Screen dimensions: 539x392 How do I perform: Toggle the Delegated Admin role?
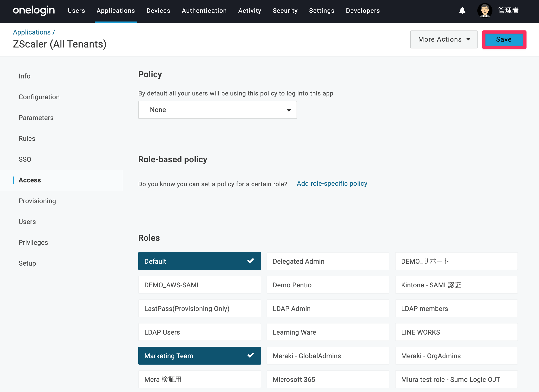(x=328, y=261)
